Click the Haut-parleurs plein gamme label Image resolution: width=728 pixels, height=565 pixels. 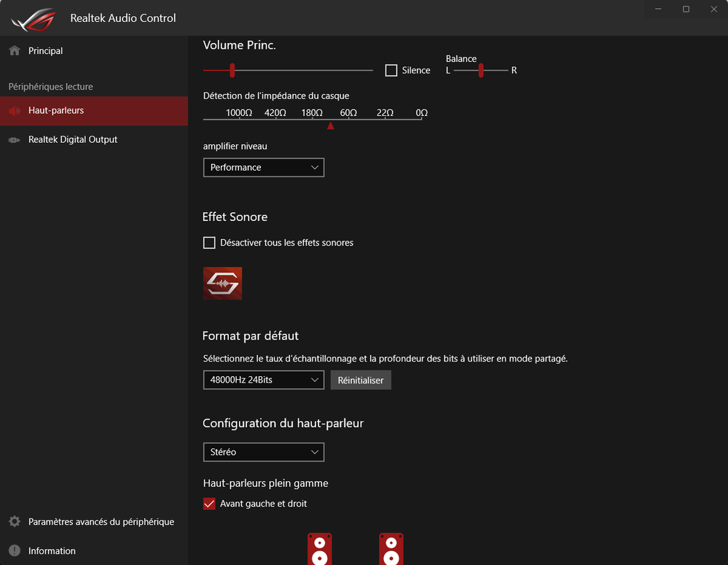click(265, 483)
